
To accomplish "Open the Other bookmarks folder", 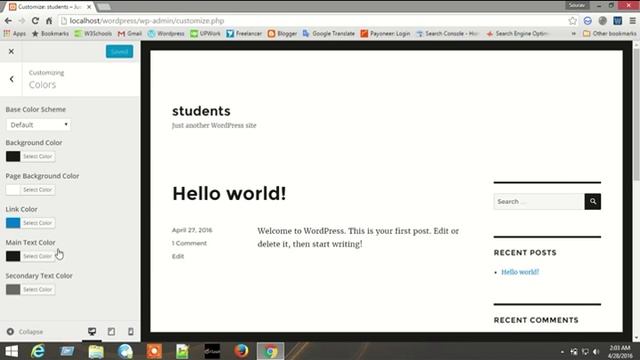I will pos(610,33).
